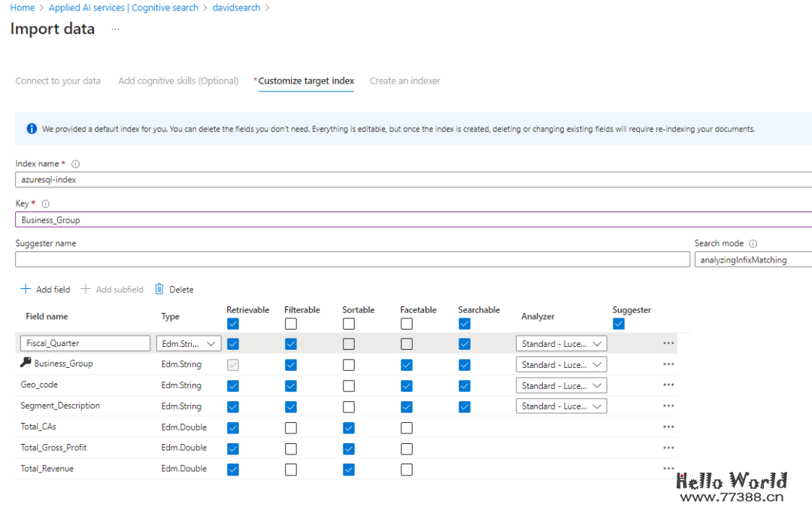The height and width of the screenshot is (520, 812).
Task: Uncheck Facetable for the Segment_Description field
Action: click(x=407, y=406)
